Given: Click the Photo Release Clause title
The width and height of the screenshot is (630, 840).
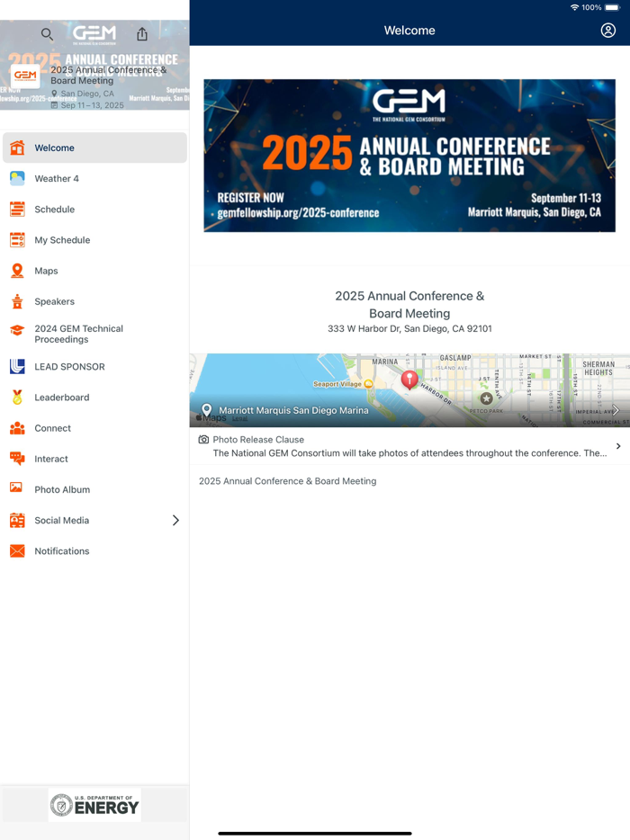Looking at the screenshot, I should [258, 439].
